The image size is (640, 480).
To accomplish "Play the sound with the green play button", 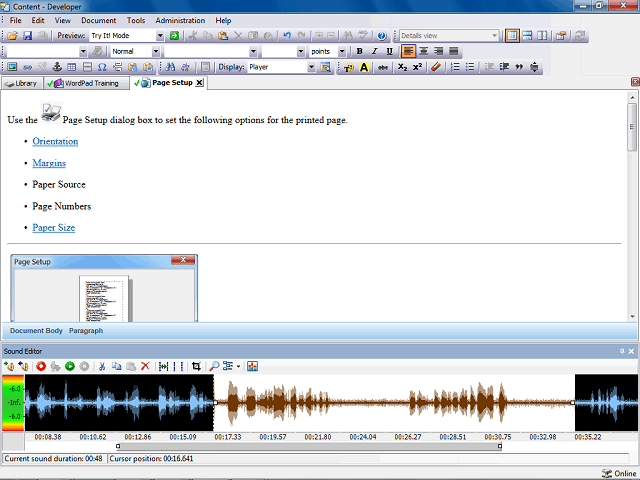I will click(70, 366).
